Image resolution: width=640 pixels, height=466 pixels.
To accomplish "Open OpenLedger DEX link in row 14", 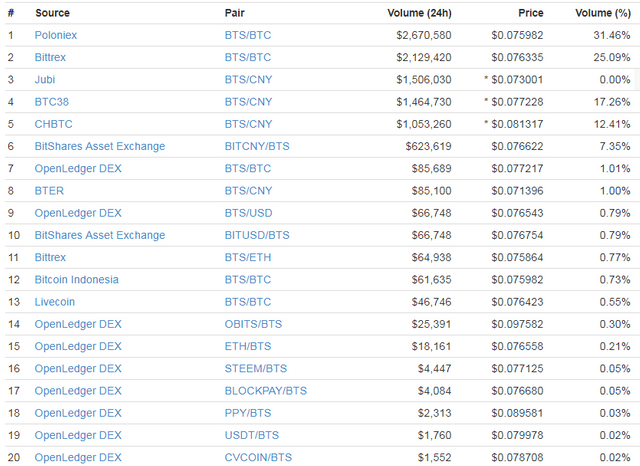I will tap(78, 324).
